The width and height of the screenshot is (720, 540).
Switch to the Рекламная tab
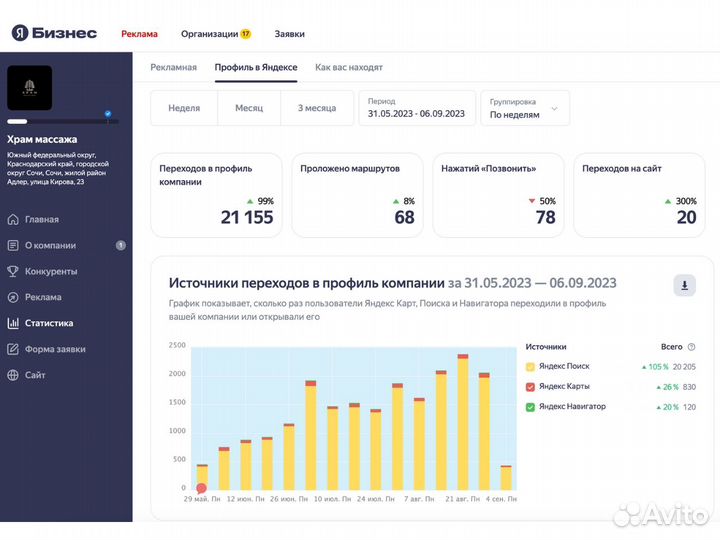(x=174, y=68)
